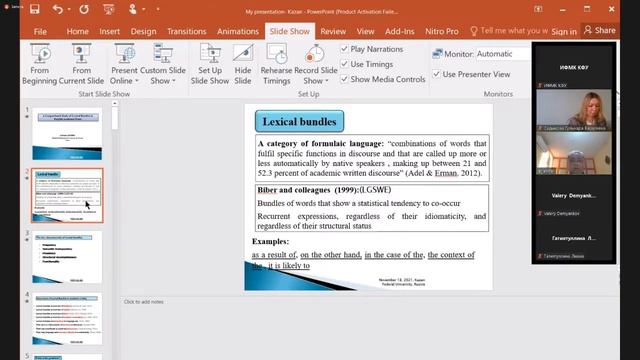The image size is (640, 360).
Task: Open the Monitor selection combo box
Action: tap(503, 54)
